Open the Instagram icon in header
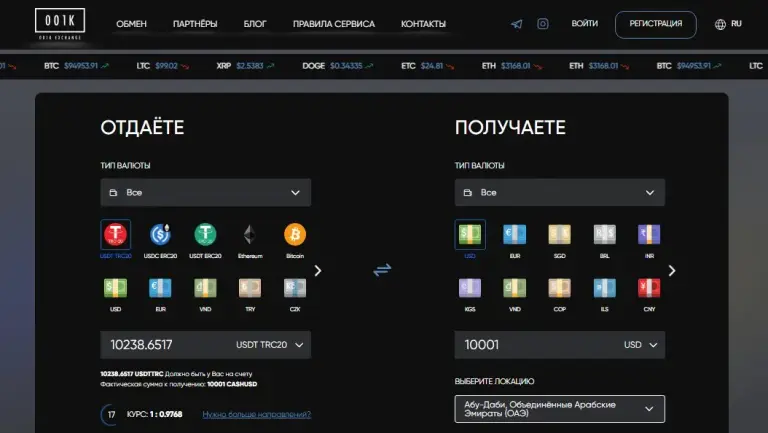 543,24
